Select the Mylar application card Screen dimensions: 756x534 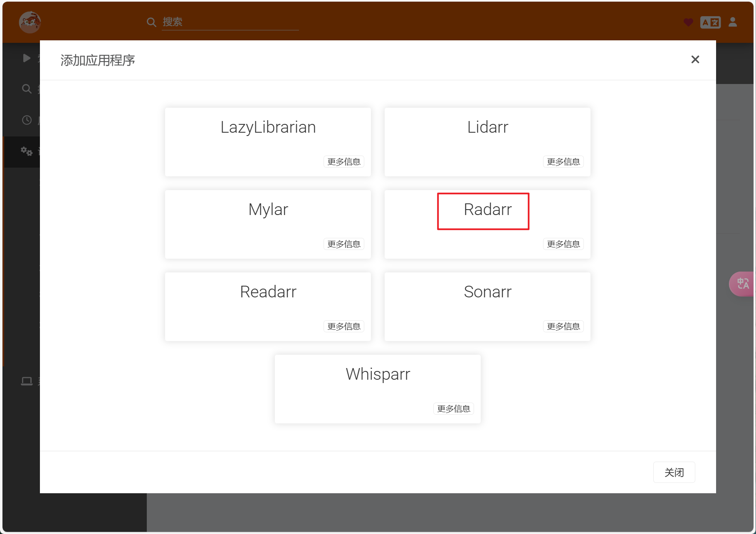pos(268,224)
